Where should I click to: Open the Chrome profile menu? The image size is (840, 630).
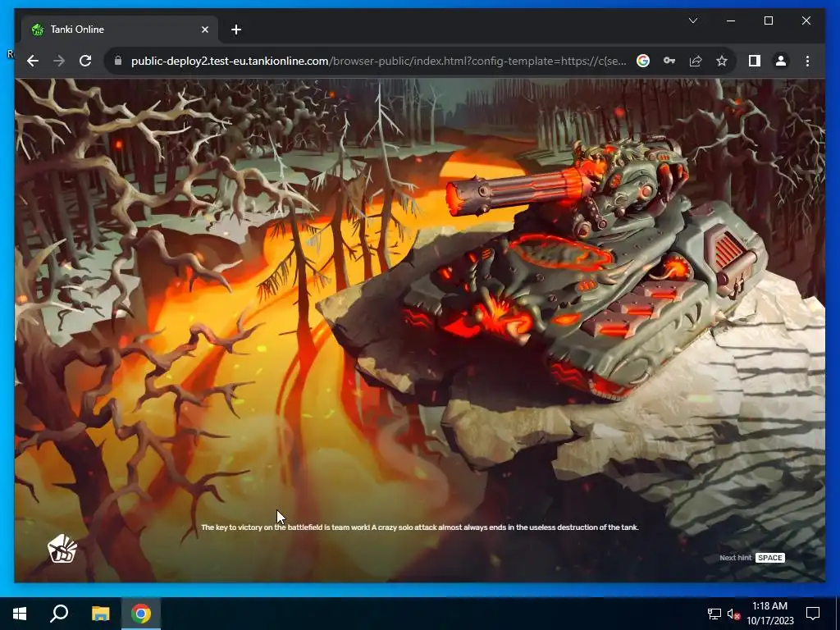(781, 61)
